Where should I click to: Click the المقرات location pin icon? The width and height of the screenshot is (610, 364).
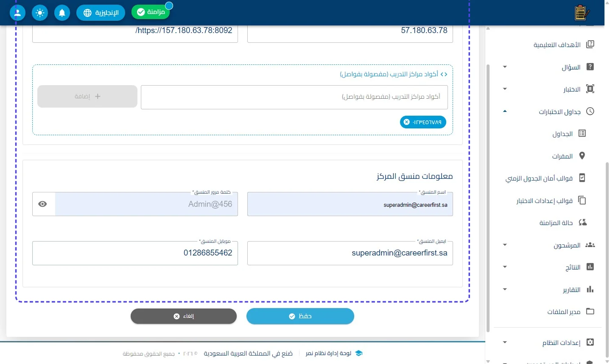[x=582, y=156]
